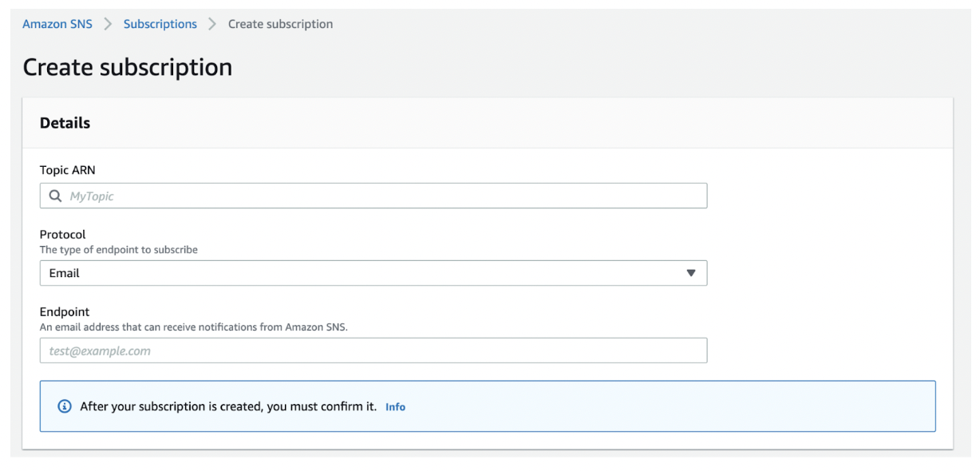
Task: Click the email address description under Endpoint
Action: click(x=194, y=327)
